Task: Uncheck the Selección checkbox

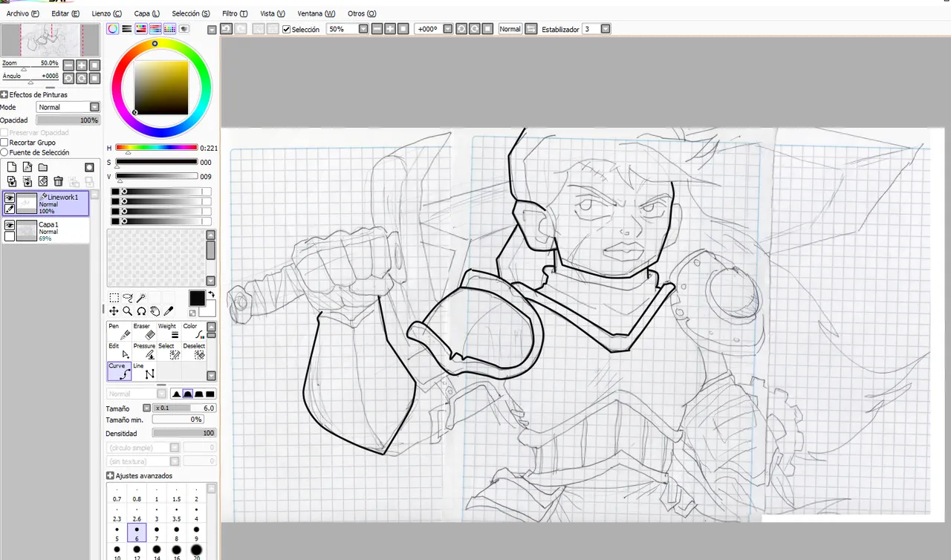Action: pos(287,29)
